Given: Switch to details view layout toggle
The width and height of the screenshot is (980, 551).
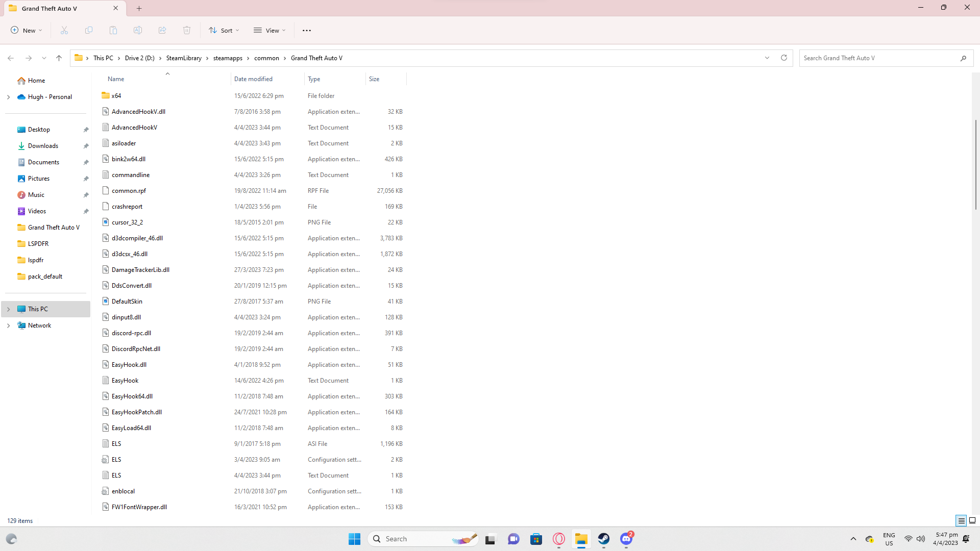Looking at the screenshot, I should coord(961,521).
